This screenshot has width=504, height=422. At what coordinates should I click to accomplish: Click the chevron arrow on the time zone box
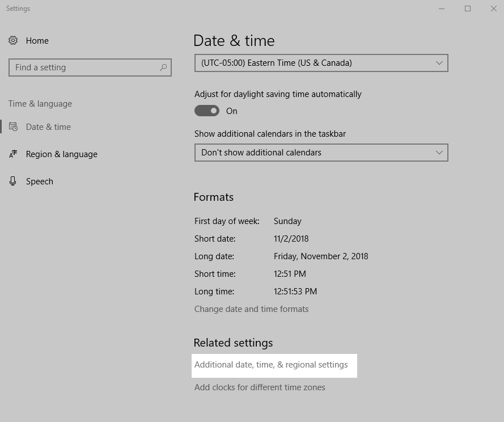click(x=439, y=63)
